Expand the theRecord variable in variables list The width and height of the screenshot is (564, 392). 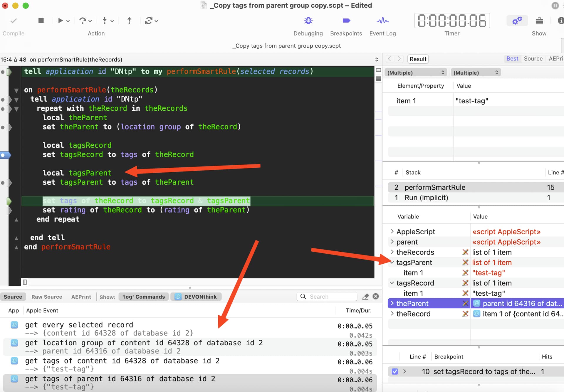point(392,314)
